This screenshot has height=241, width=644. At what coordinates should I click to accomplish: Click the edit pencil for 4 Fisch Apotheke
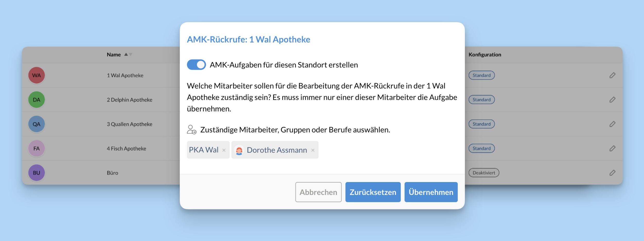tap(612, 148)
